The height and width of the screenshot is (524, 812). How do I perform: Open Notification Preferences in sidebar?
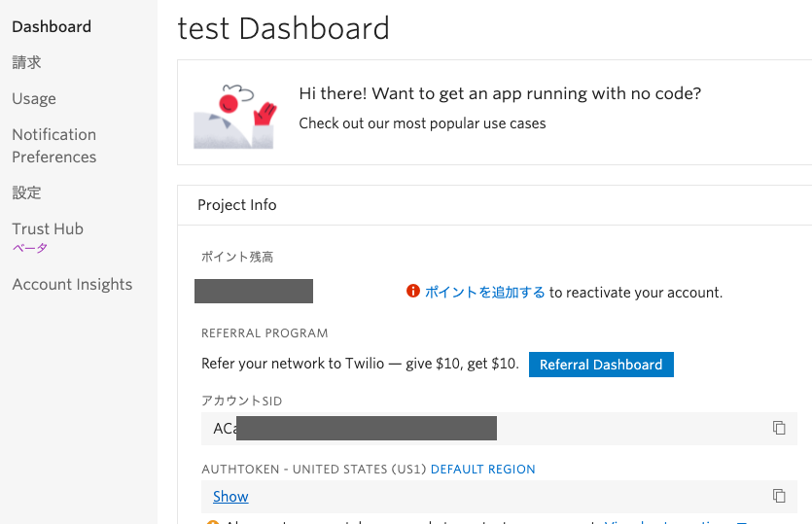tap(54, 146)
